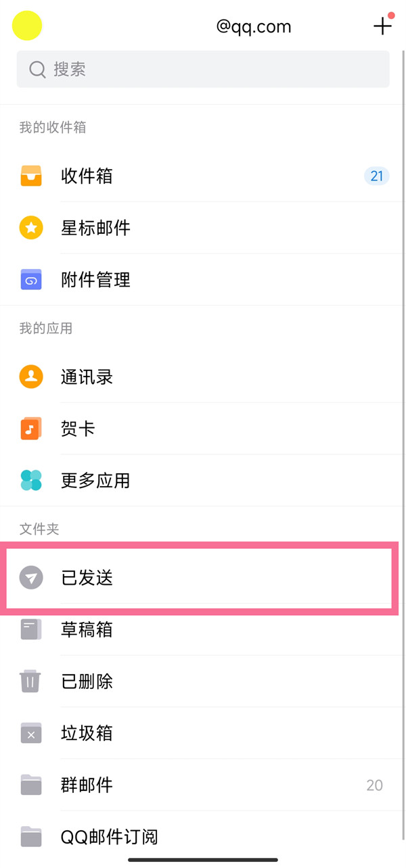This screenshot has width=406, height=868.
Task: Click the 已发送 paper plane icon
Action: [30, 578]
